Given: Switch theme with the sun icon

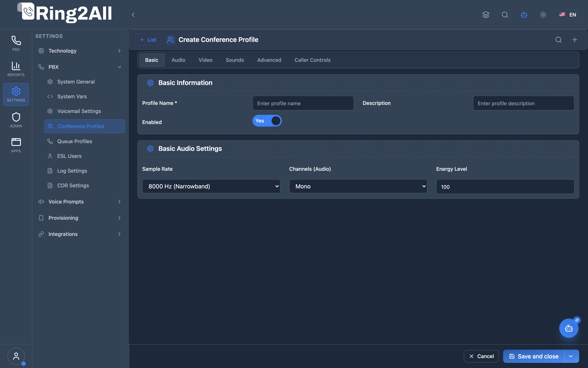Looking at the screenshot, I should tap(543, 15).
